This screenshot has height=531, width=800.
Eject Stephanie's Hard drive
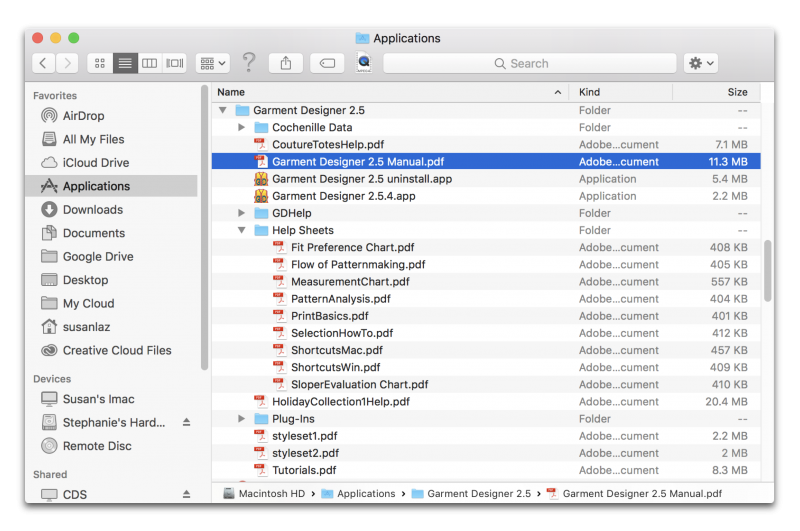[186, 423]
